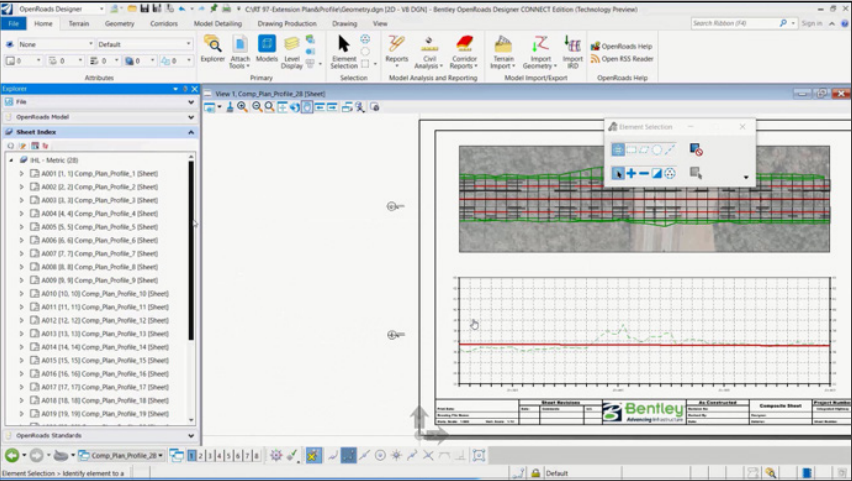The width and height of the screenshot is (852, 481).
Task: Click the Models icon in Primary group
Action: coord(267,49)
